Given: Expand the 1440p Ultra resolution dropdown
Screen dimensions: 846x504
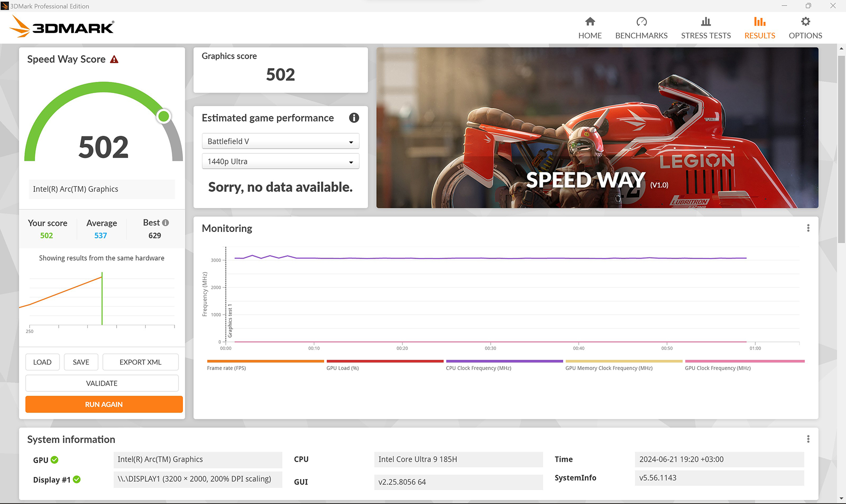Looking at the screenshot, I should (281, 161).
